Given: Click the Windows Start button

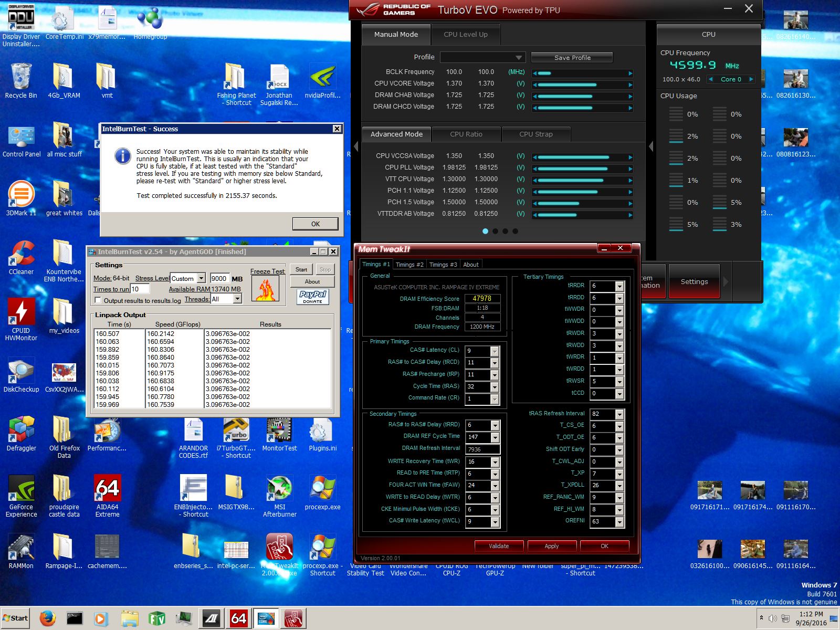Looking at the screenshot, I should point(16,618).
